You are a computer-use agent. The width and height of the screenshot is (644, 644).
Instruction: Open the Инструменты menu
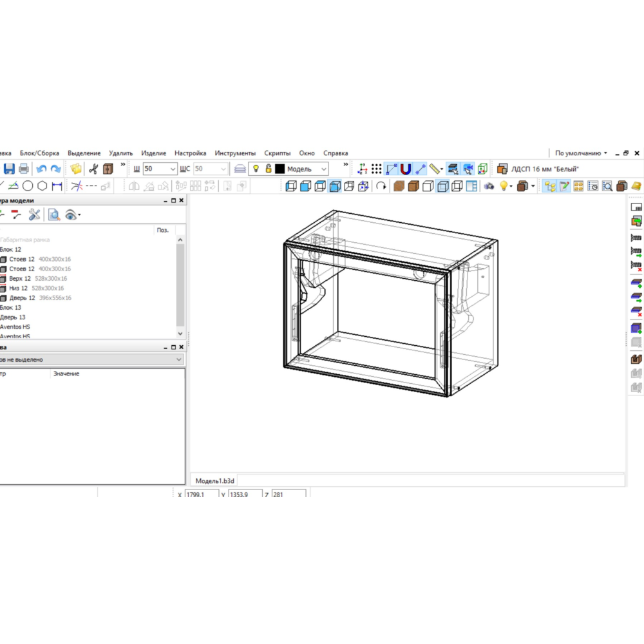(x=235, y=153)
